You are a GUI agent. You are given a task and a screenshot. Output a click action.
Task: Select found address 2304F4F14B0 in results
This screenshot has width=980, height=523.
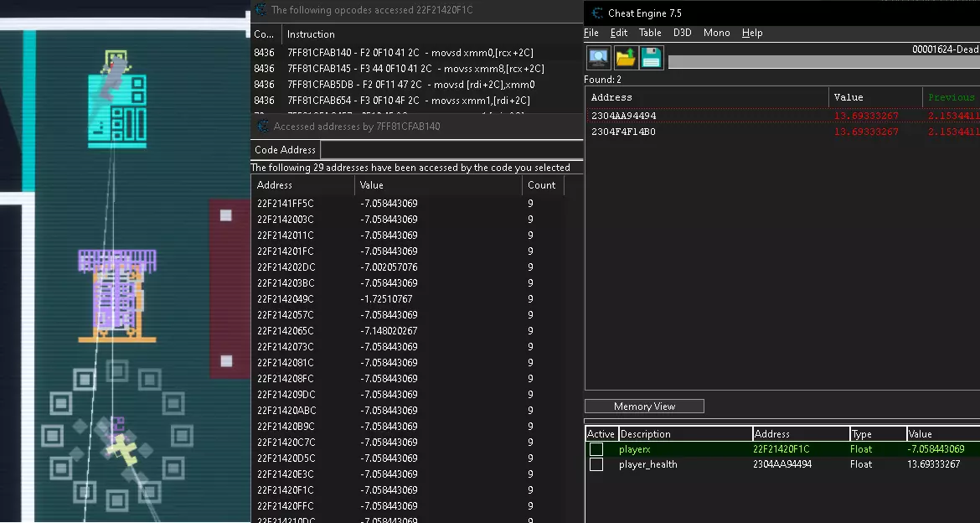(624, 132)
